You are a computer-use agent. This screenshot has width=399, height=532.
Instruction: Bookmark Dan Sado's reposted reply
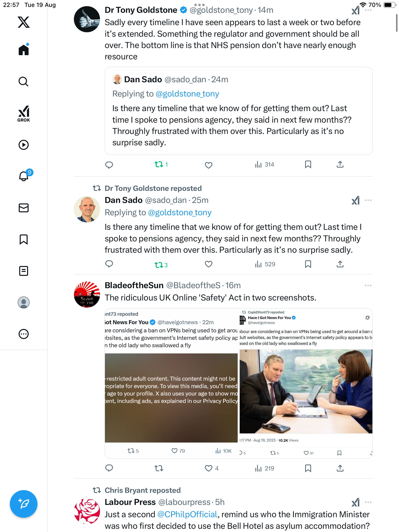click(308, 264)
